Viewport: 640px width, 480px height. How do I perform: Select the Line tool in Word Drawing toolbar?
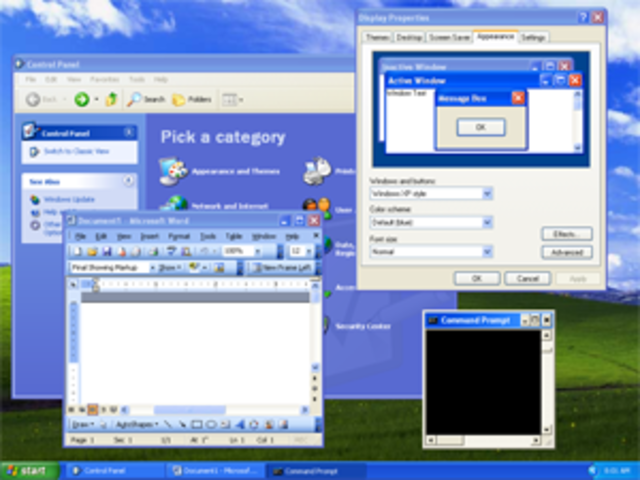[x=168, y=424]
